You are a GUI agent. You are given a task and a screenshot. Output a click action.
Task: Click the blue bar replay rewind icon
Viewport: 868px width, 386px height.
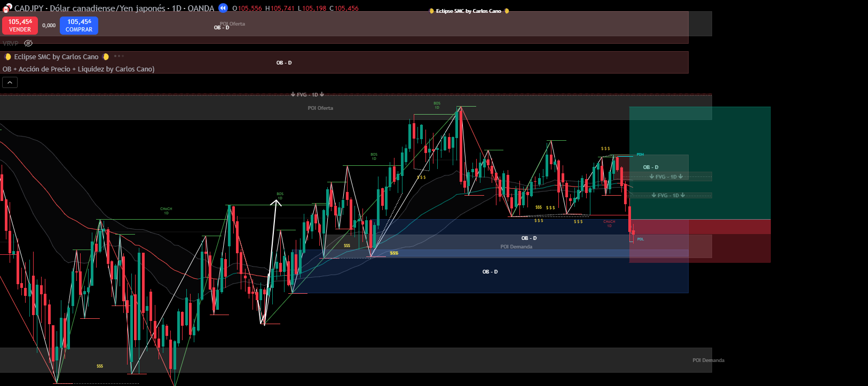coord(223,8)
